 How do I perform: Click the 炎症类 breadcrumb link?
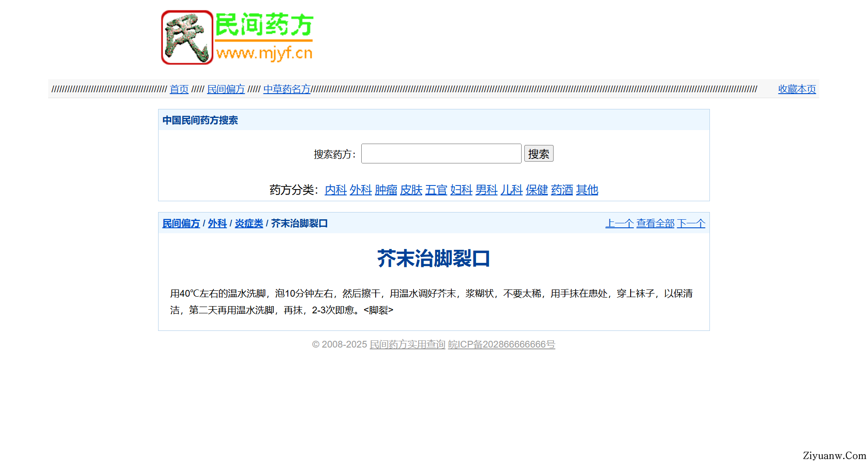click(x=249, y=223)
